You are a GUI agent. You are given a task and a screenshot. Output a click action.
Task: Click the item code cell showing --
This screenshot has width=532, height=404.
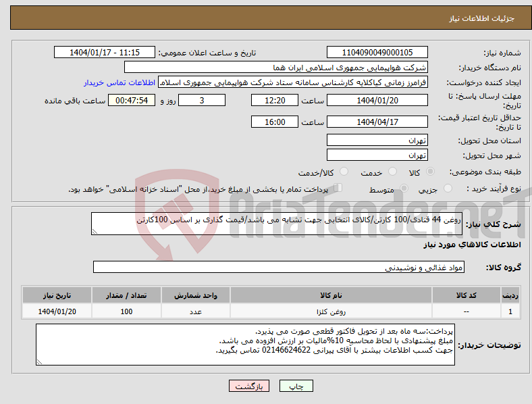point(467,311)
